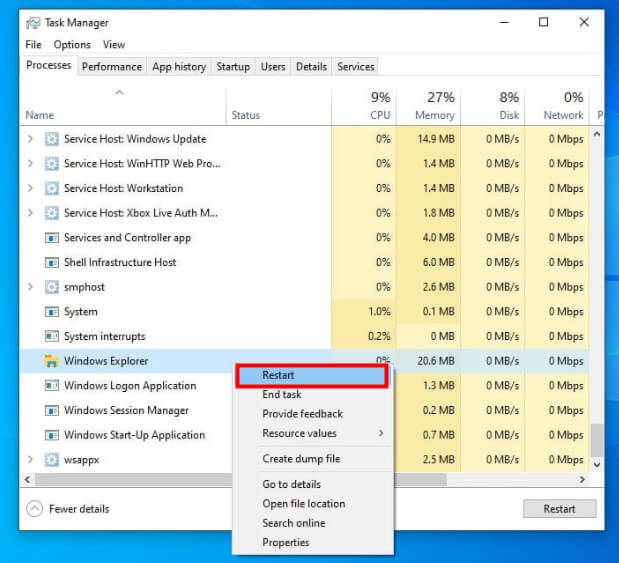Choose Provide feedback in context menu
Screen dimensions: 619x563
click(x=312, y=414)
